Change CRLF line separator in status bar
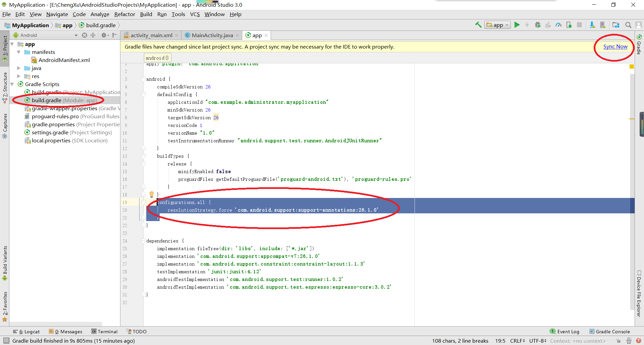The height and width of the screenshot is (345, 644). [x=518, y=341]
